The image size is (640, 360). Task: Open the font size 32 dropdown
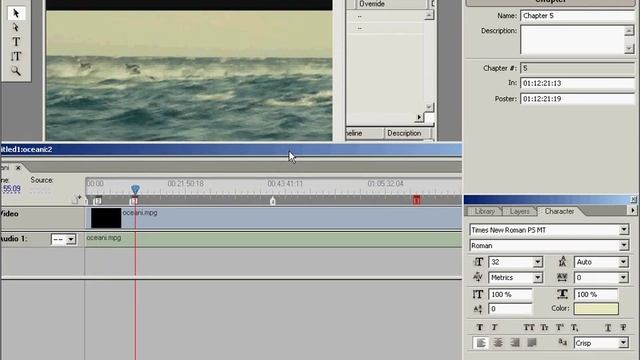pyautogui.click(x=538, y=262)
